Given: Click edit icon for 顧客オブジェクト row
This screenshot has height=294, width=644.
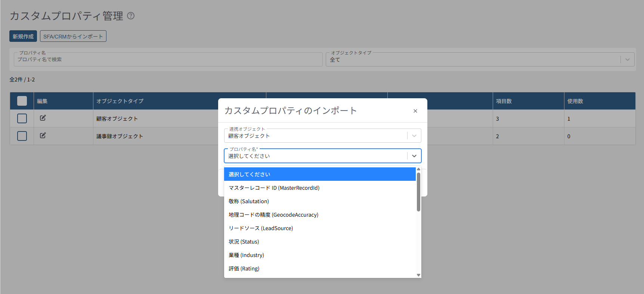Looking at the screenshot, I should 43,118.
